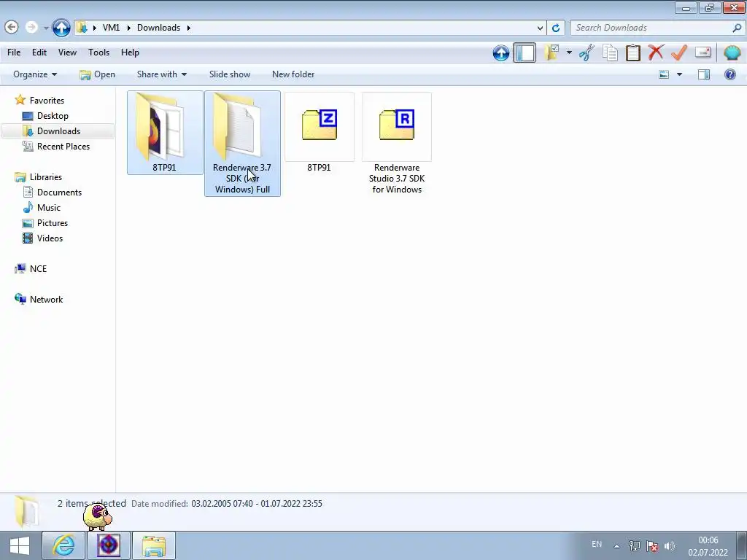Open the File menu
This screenshot has height=560, width=747.
tap(14, 52)
